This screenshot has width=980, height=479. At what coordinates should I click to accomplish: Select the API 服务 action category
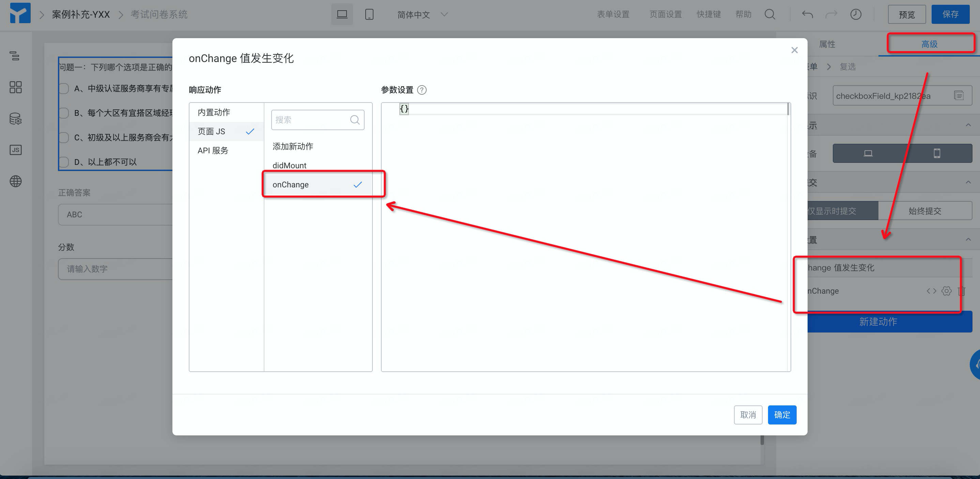click(213, 151)
